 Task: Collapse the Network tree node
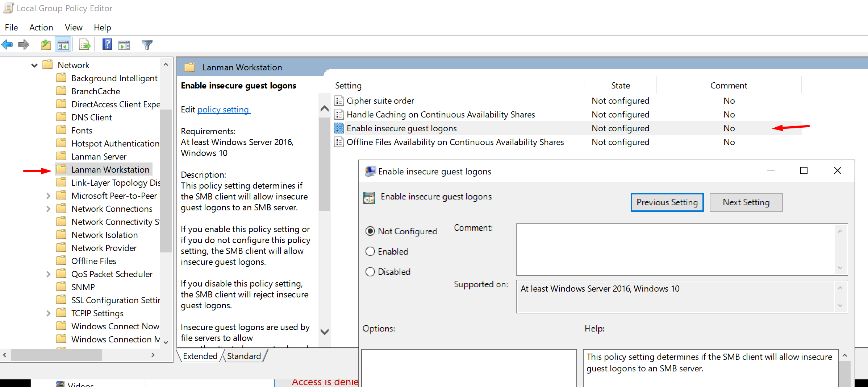point(34,65)
